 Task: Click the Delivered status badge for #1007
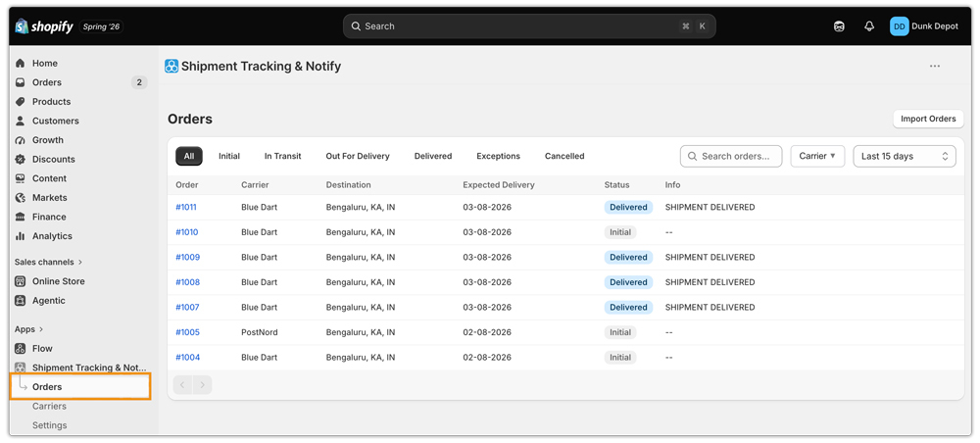(x=628, y=307)
